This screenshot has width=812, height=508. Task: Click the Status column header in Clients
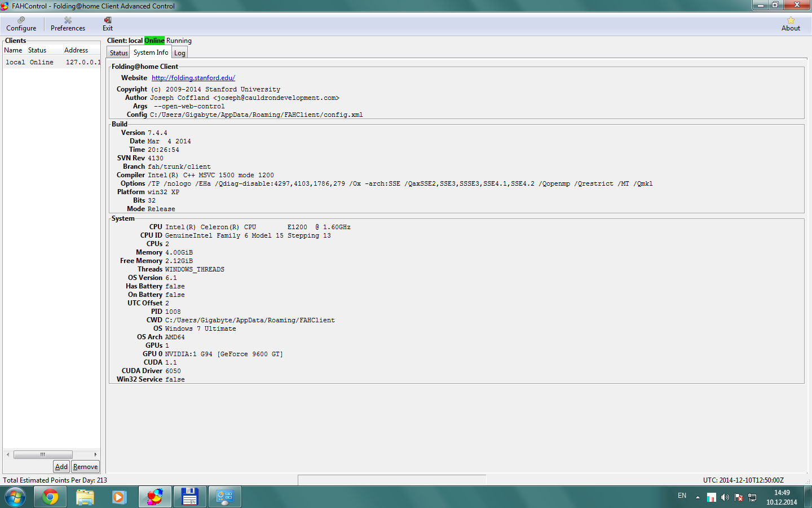click(37, 50)
